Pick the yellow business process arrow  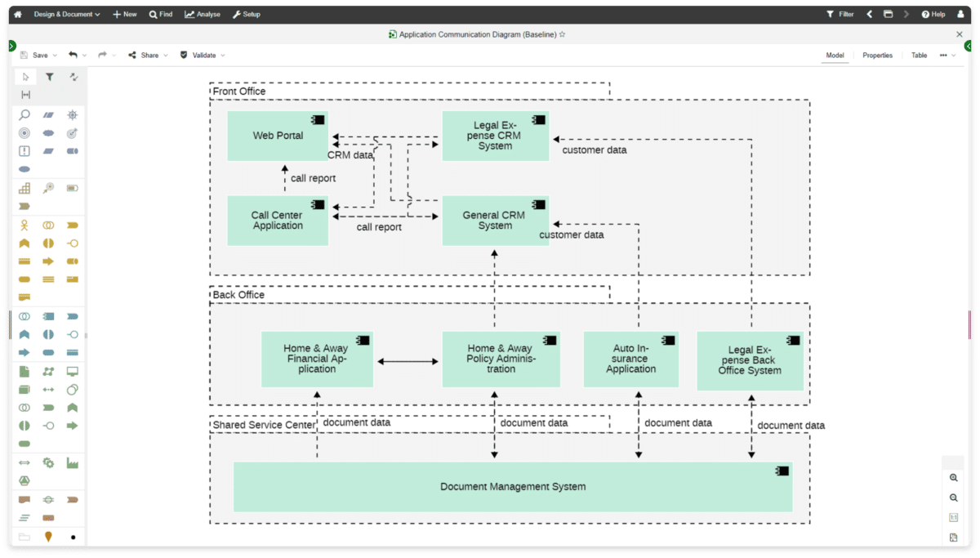coord(48,261)
